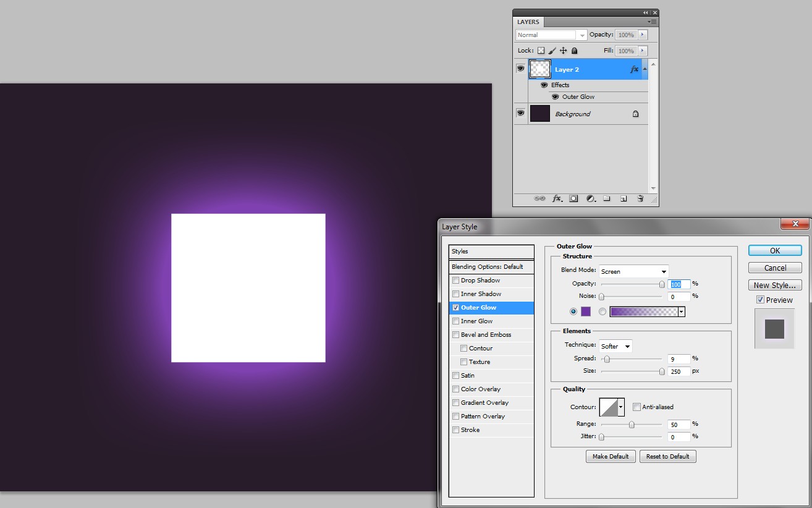Enable the Pattern Overlay checkbox
Screen dimensions: 812x508
point(455,417)
